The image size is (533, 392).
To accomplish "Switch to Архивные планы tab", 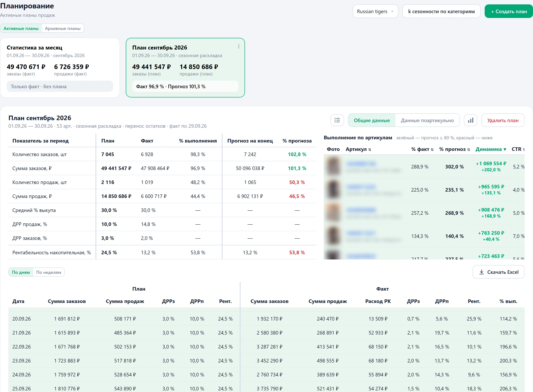I will 63,29.
